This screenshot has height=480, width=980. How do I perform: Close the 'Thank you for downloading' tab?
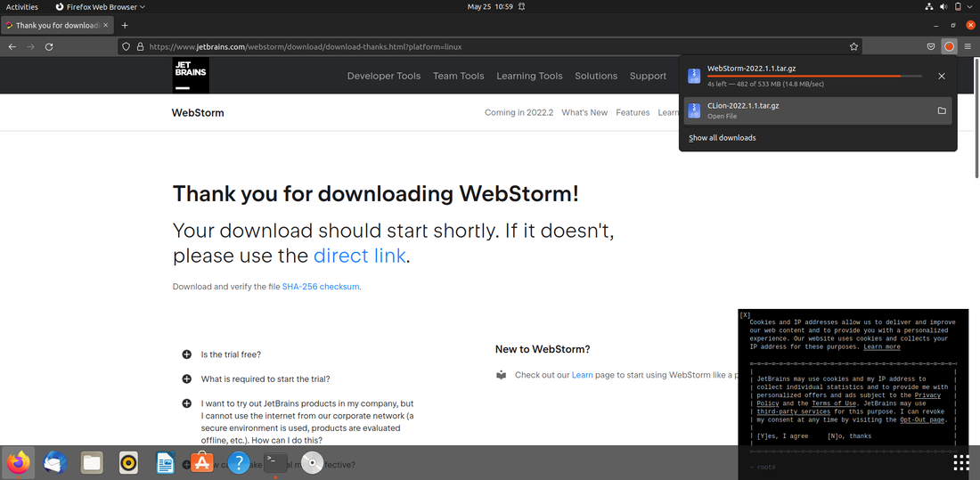[x=106, y=26]
